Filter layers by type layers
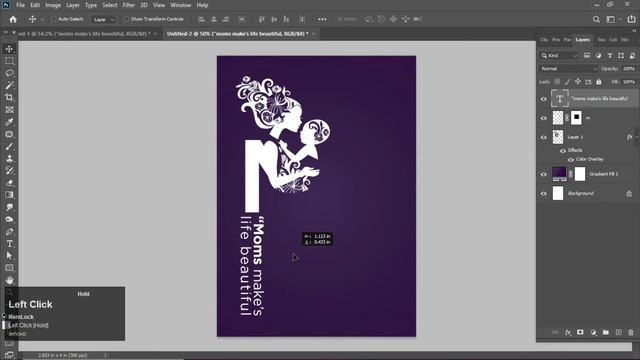Viewport: 640px width, 360px height. 610,56
